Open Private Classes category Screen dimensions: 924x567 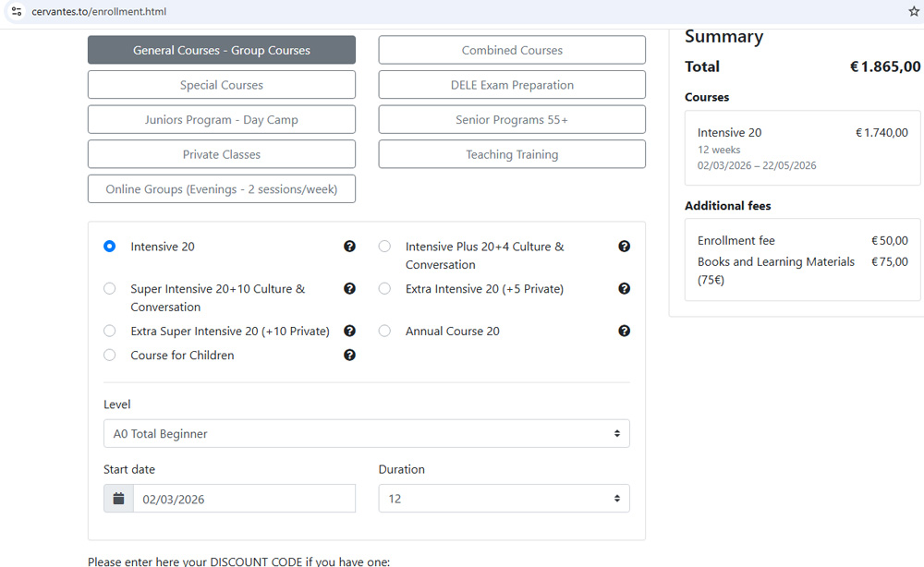222,154
